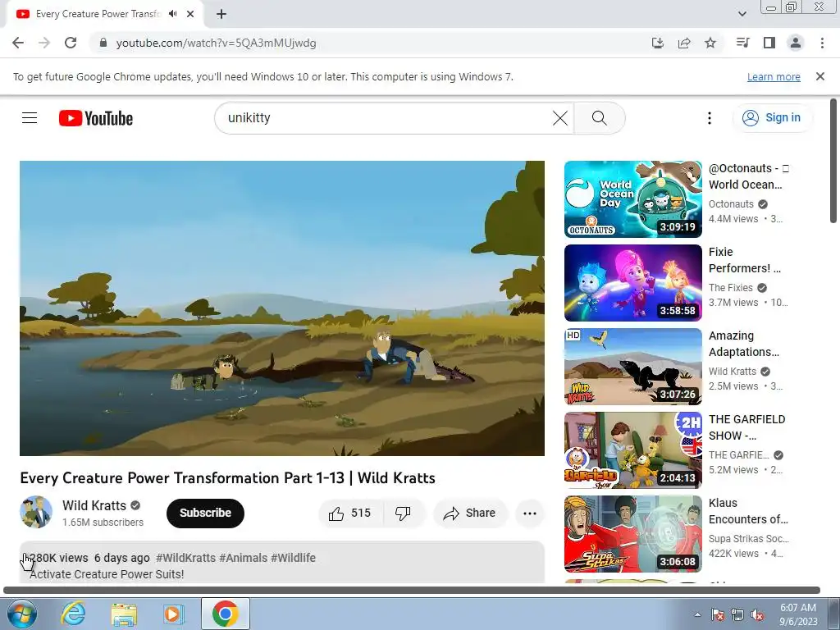Bookmark this page with the star icon
The image size is (840, 630).
pyautogui.click(x=710, y=43)
